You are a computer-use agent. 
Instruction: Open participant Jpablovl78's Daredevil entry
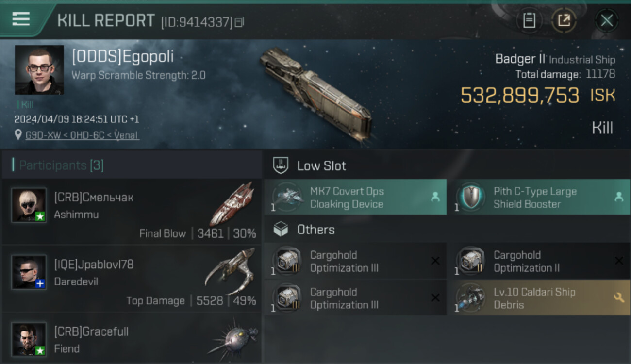coord(132,278)
